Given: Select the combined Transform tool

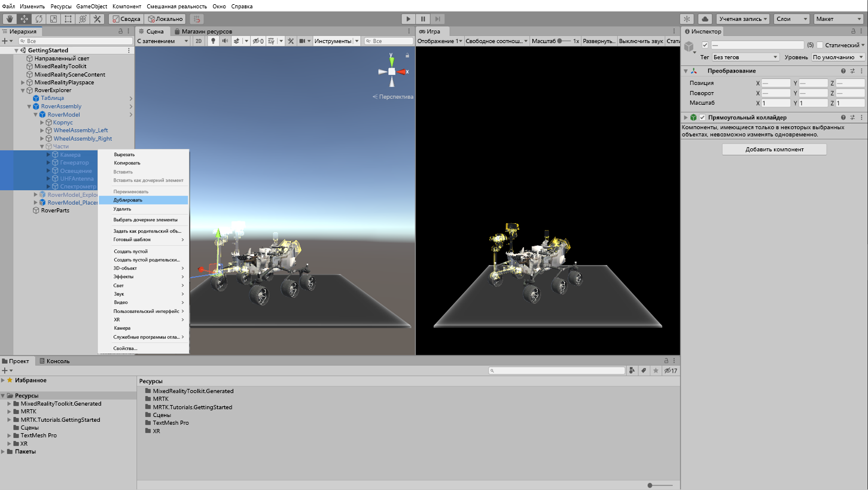Looking at the screenshot, I should [83, 19].
